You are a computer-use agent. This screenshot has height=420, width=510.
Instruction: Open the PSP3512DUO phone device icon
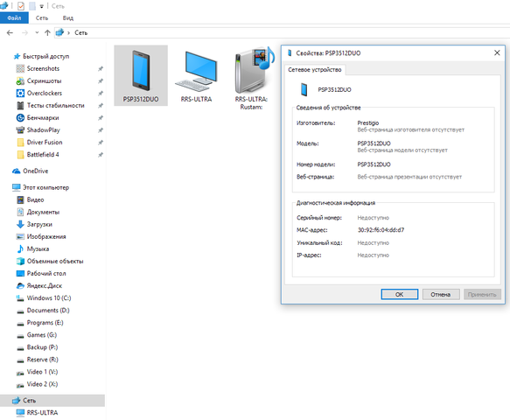(141, 75)
